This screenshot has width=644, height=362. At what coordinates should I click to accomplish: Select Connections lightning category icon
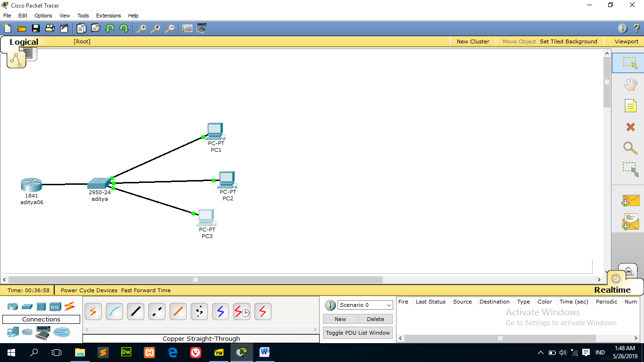(69, 306)
